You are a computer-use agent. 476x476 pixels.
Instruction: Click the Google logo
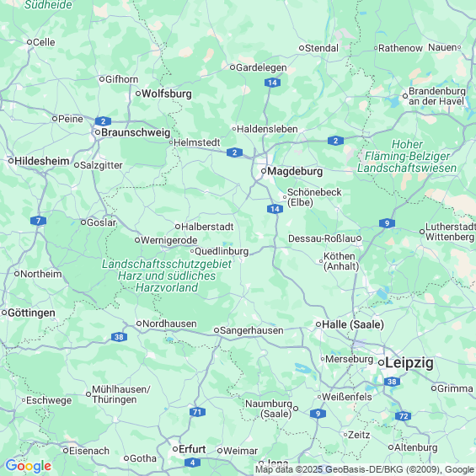tap(29, 466)
